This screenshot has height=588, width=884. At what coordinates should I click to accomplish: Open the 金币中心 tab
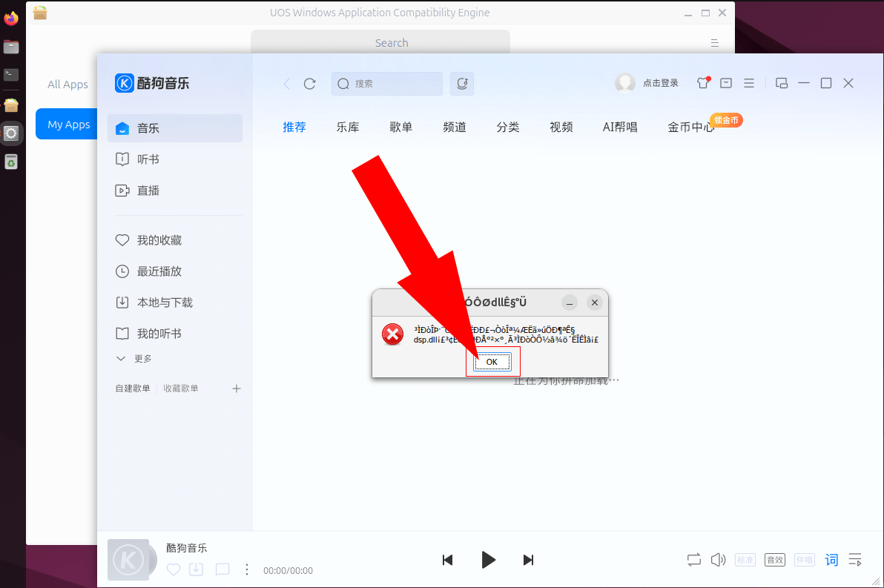click(x=690, y=128)
